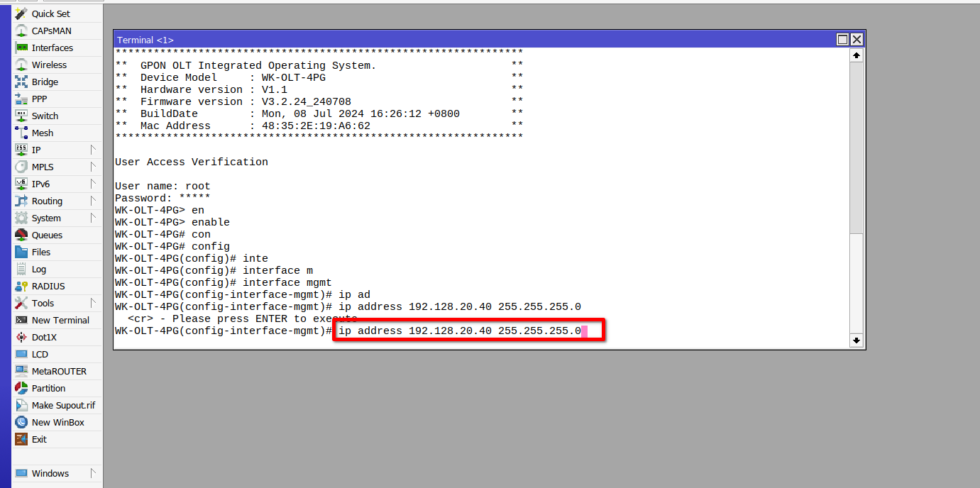Open the Quick Set panel
980x488 pixels.
(x=50, y=13)
